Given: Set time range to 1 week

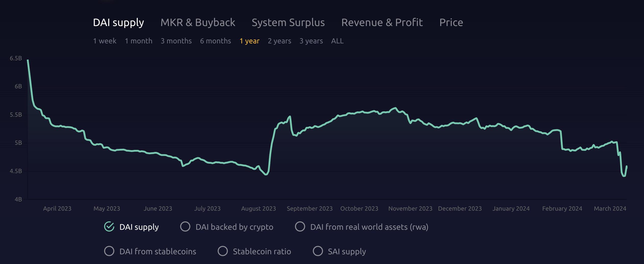Looking at the screenshot, I should point(105,41).
